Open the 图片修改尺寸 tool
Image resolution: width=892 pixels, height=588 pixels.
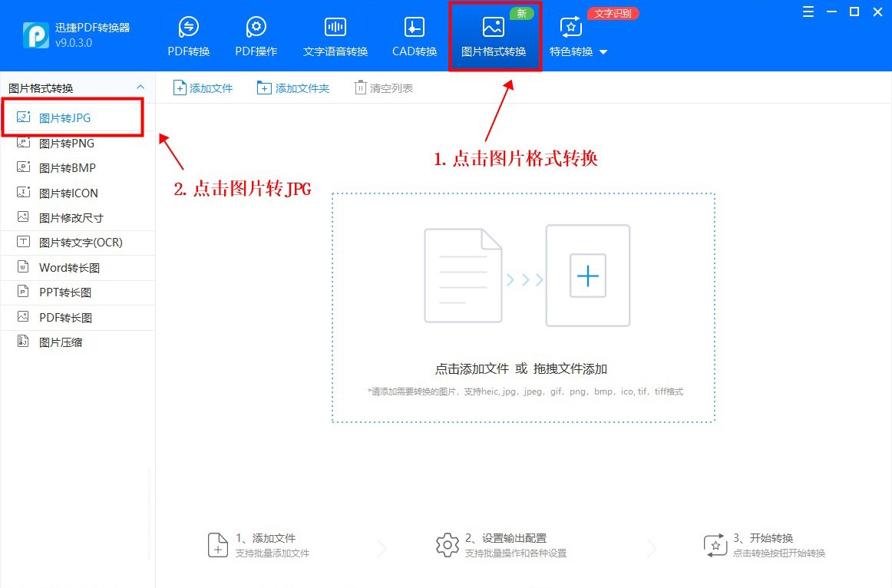click(71, 217)
